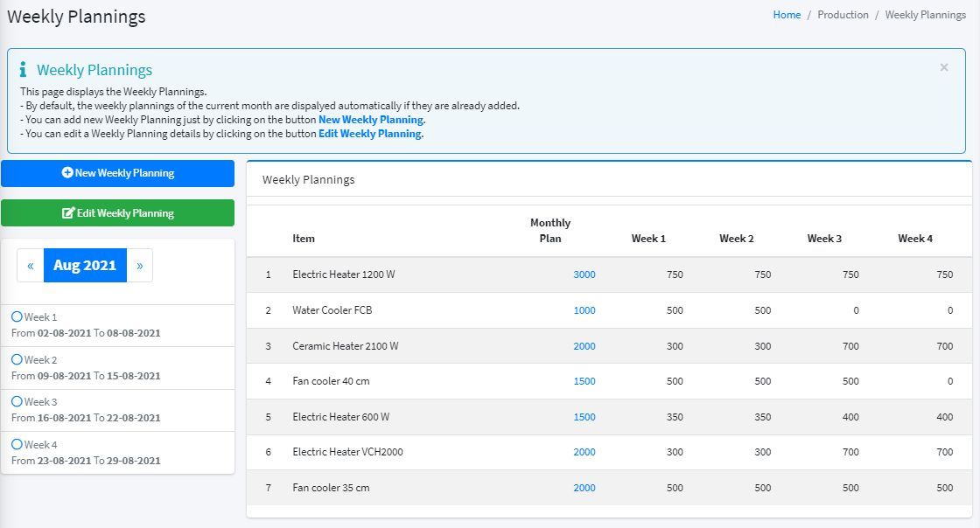Click the Edit Weekly Planning button
Image resolution: width=980 pixels, height=528 pixels.
[x=117, y=212]
